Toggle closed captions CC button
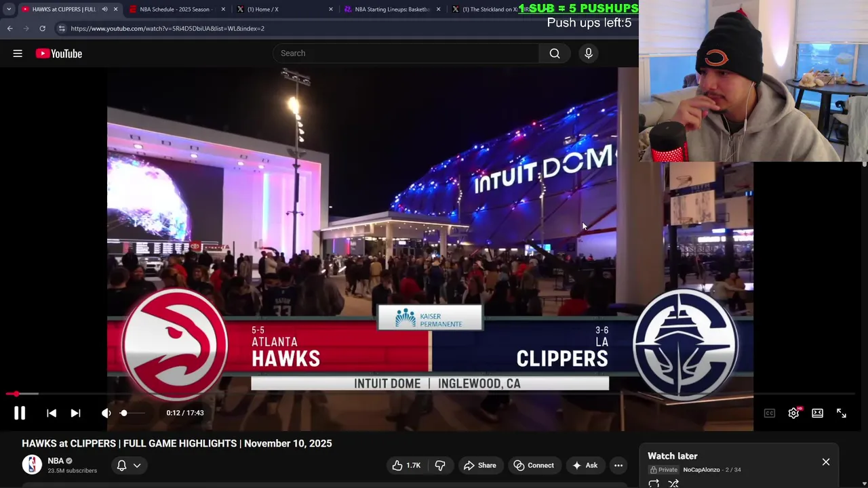 point(770,413)
